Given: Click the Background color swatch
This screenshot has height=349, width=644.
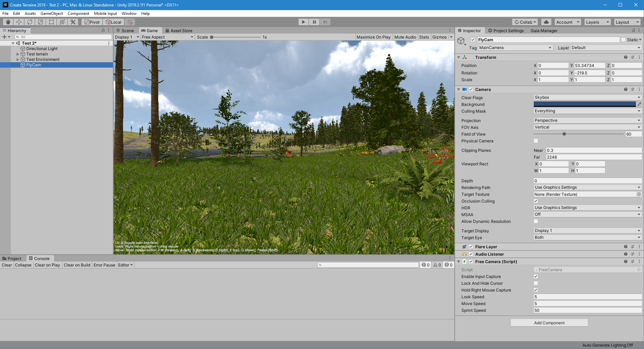Looking at the screenshot, I should point(585,104).
